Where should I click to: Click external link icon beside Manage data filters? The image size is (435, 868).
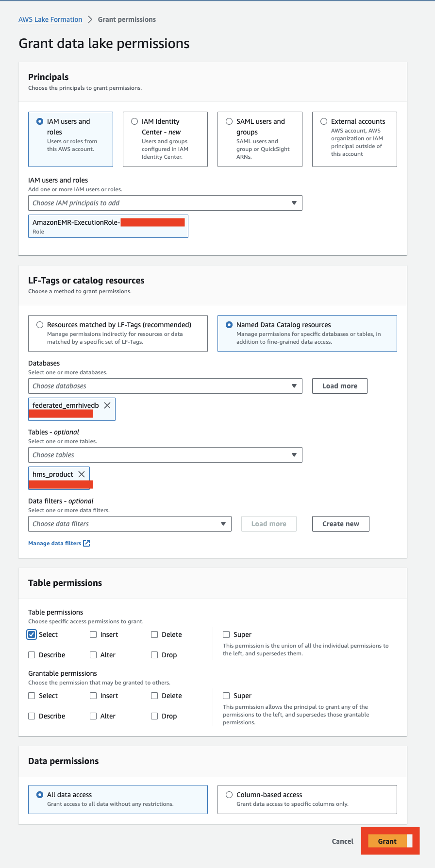(86, 543)
